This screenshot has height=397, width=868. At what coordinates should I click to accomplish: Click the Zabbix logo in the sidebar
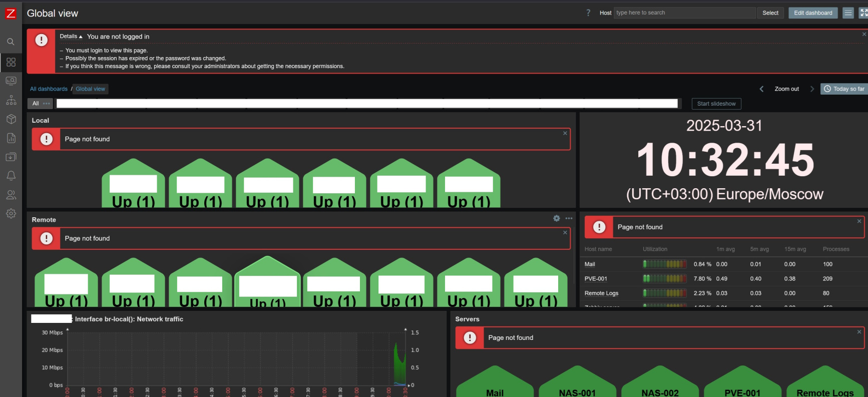coord(11,14)
